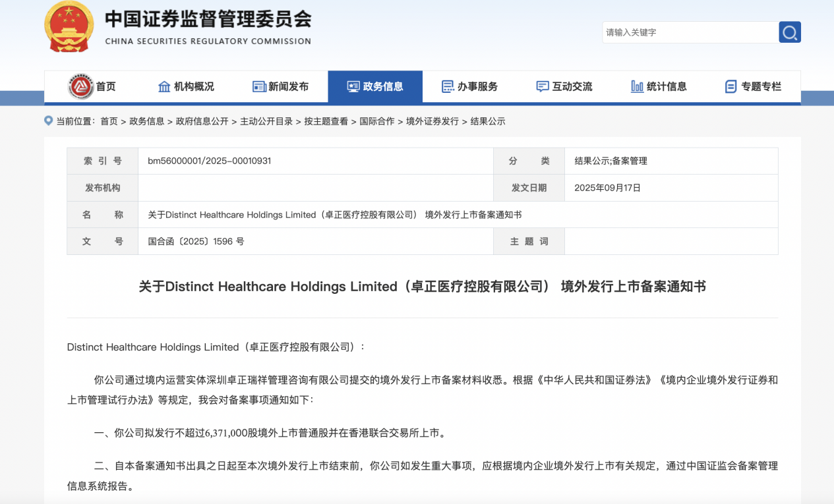This screenshot has width=834, height=504.
Task: Click the news icon next to 新闻发布
Action: (x=259, y=87)
